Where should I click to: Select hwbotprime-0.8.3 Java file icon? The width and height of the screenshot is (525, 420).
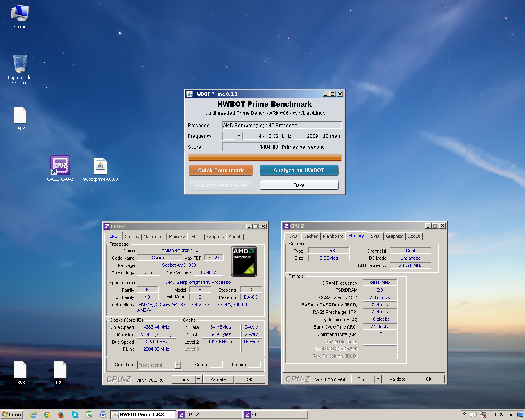[x=100, y=169]
